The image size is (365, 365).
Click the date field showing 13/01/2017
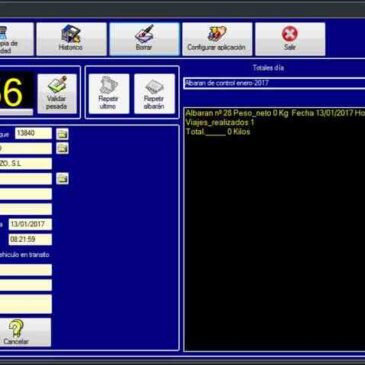[x=30, y=224]
